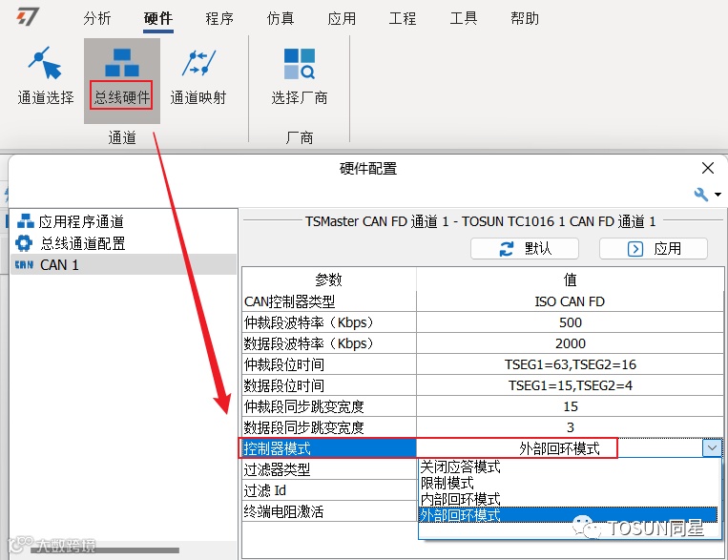
Task: Open the 通道映射 channel mapping tool
Action: (x=198, y=75)
